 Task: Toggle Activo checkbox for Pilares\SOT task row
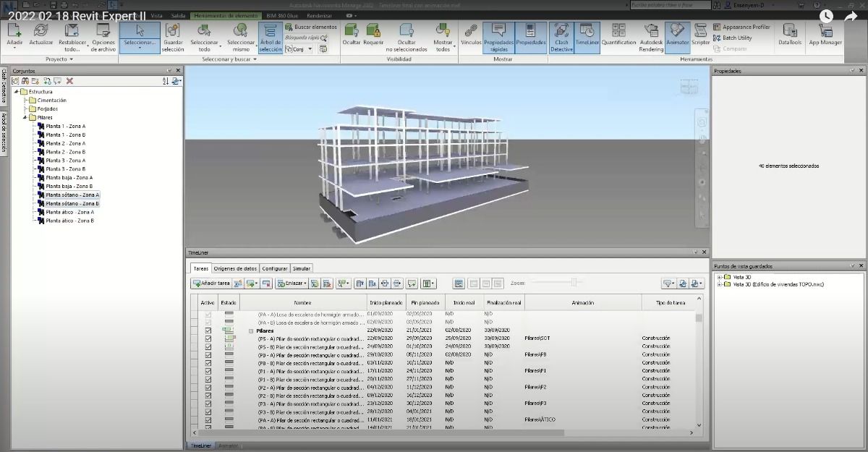pos(208,338)
